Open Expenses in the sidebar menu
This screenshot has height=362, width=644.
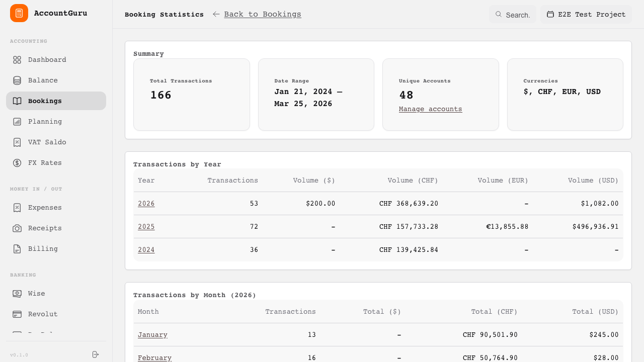(x=45, y=208)
